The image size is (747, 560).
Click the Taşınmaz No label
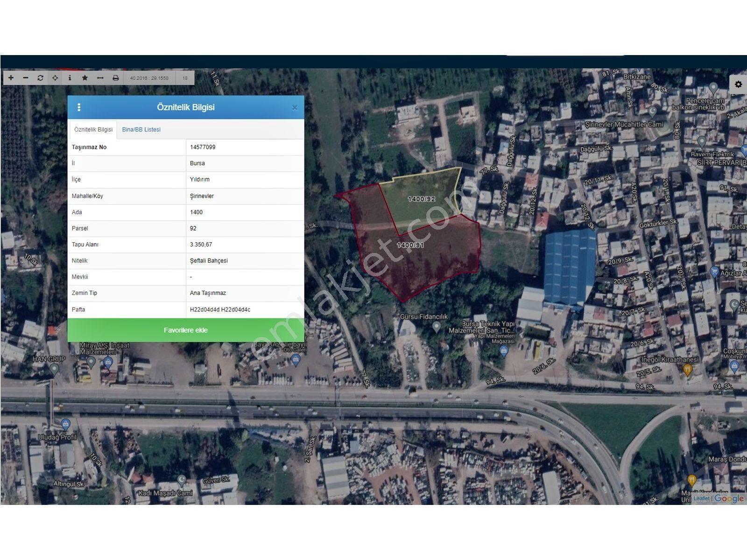coord(89,147)
